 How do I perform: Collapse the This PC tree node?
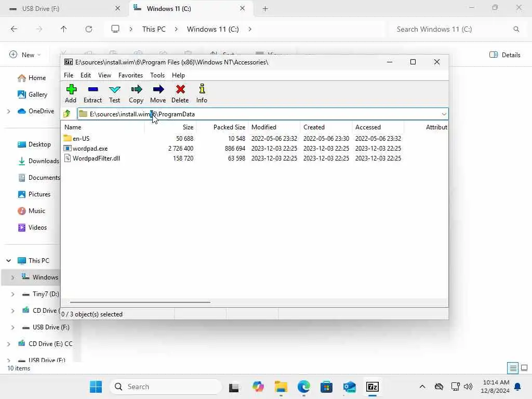(8, 261)
